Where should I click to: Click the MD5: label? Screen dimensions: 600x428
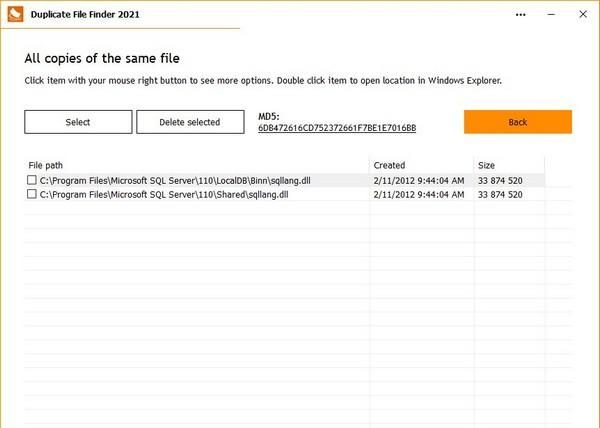click(x=269, y=117)
